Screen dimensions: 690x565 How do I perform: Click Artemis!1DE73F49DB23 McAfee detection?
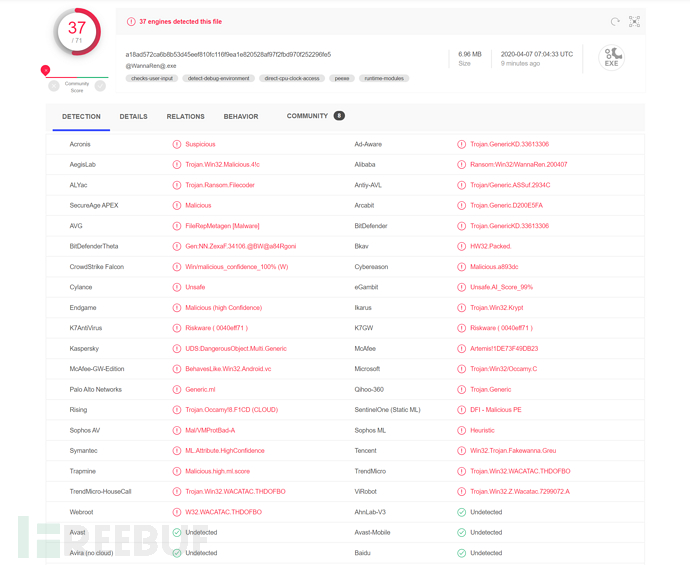coord(504,349)
